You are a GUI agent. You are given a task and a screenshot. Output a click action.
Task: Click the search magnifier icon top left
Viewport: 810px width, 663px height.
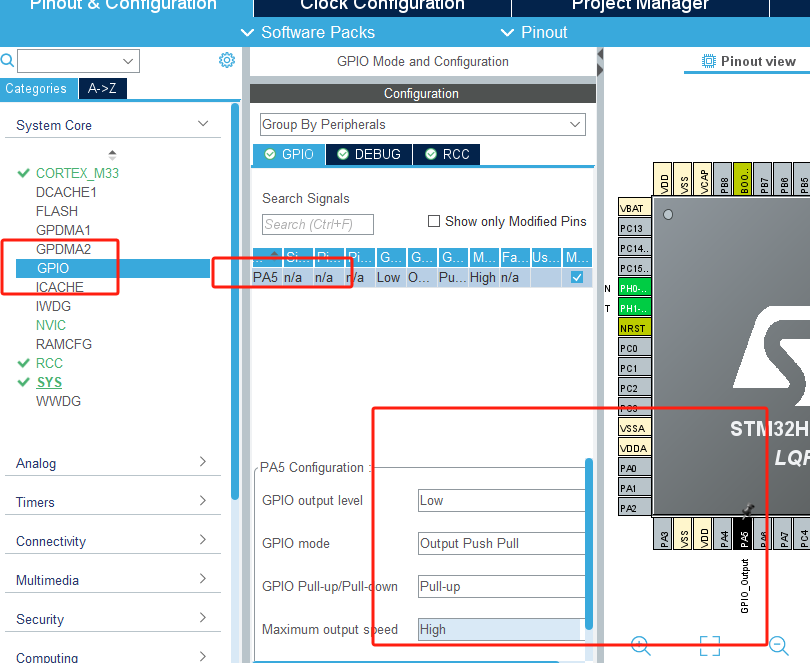(10, 60)
